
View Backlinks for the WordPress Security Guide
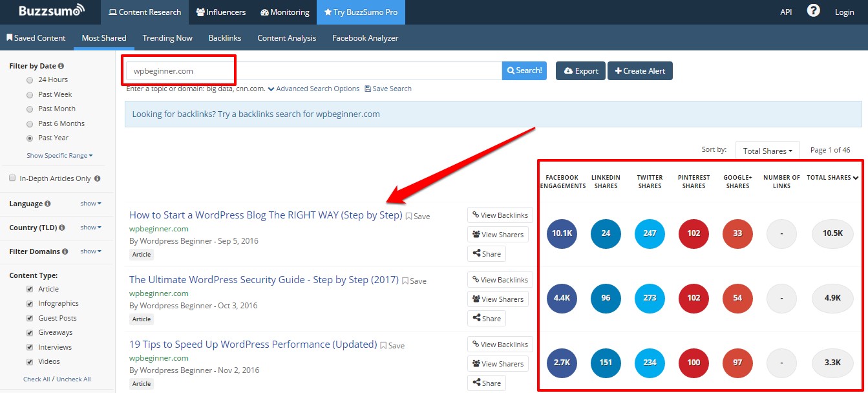click(500, 280)
